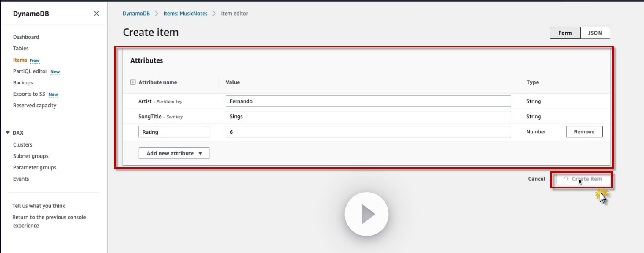Open Exports to S3
644x253 pixels.
click(29, 94)
